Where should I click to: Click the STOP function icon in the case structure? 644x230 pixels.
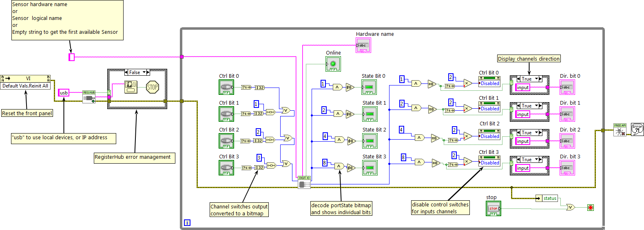(x=152, y=87)
